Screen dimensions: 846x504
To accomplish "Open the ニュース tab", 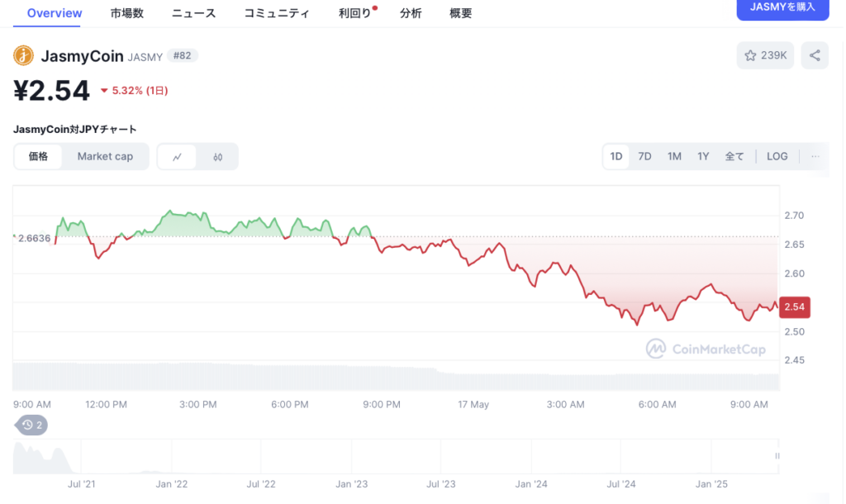I will [x=193, y=13].
